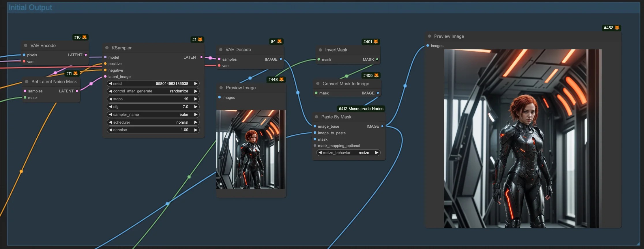Decrease seed value with left arrow

110,83
